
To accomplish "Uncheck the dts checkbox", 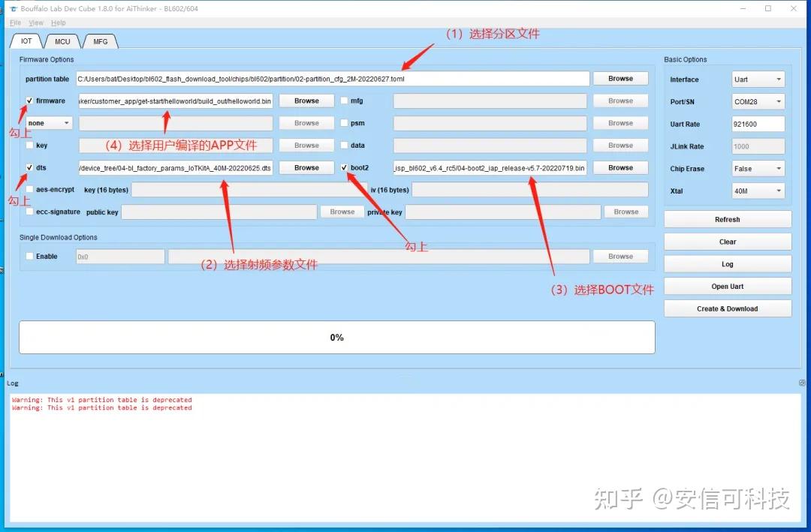I will 29,167.
